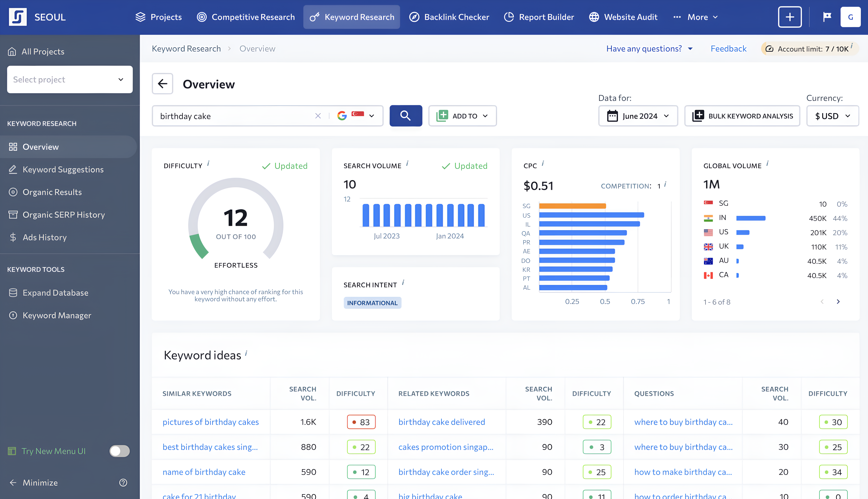The height and width of the screenshot is (499, 868).
Task: Click the IN blue volume bar
Action: [x=751, y=218]
